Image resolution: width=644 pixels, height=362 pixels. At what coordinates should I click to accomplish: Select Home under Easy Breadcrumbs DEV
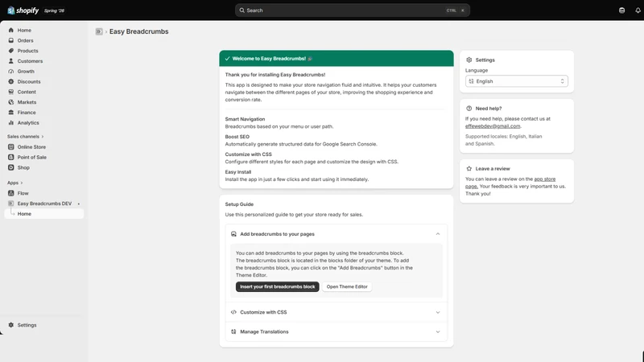tap(44, 213)
